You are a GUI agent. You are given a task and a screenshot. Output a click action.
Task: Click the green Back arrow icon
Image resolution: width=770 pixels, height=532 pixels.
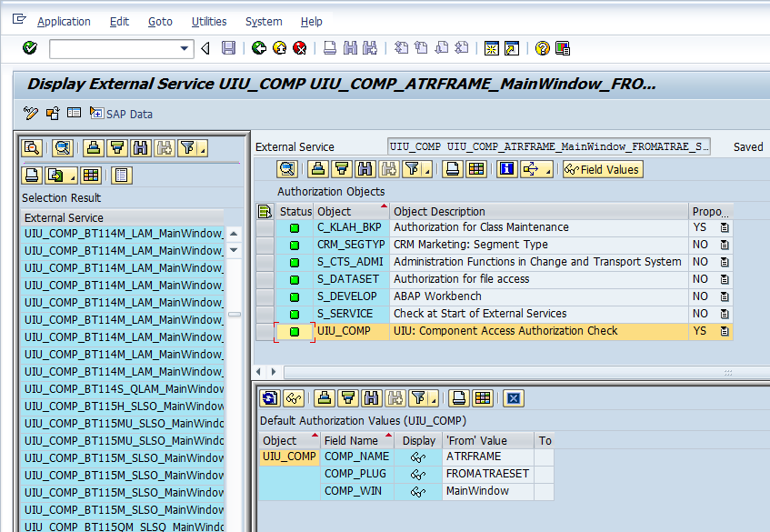(259, 47)
